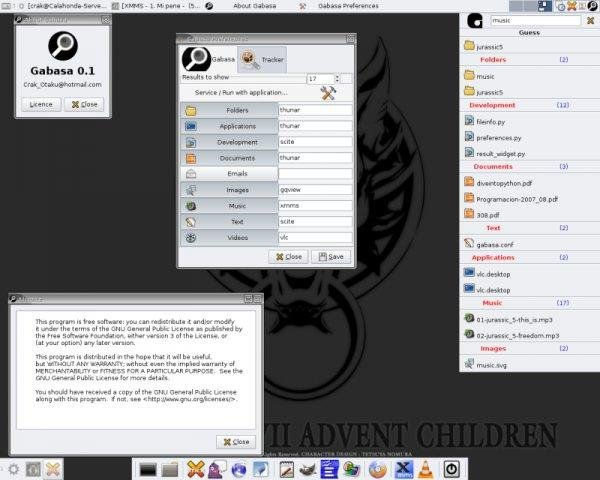Switch to About Gabasa taskbar entry
Image resolution: width=600 pixels, height=480 pixels.
tap(241, 6)
